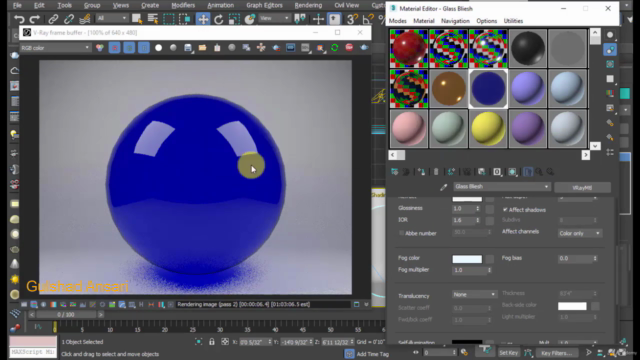Click Add Time Tag
The width and height of the screenshot is (640, 360).
coord(373,354)
